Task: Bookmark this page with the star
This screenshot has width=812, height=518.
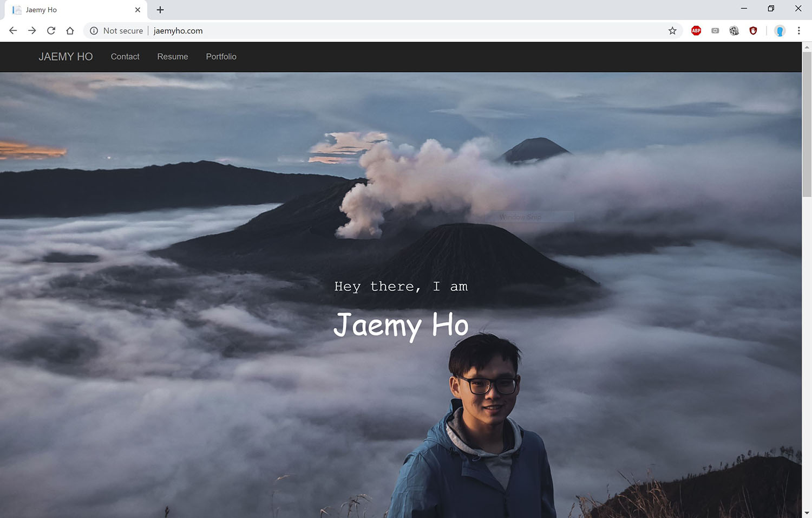Action: coord(672,31)
